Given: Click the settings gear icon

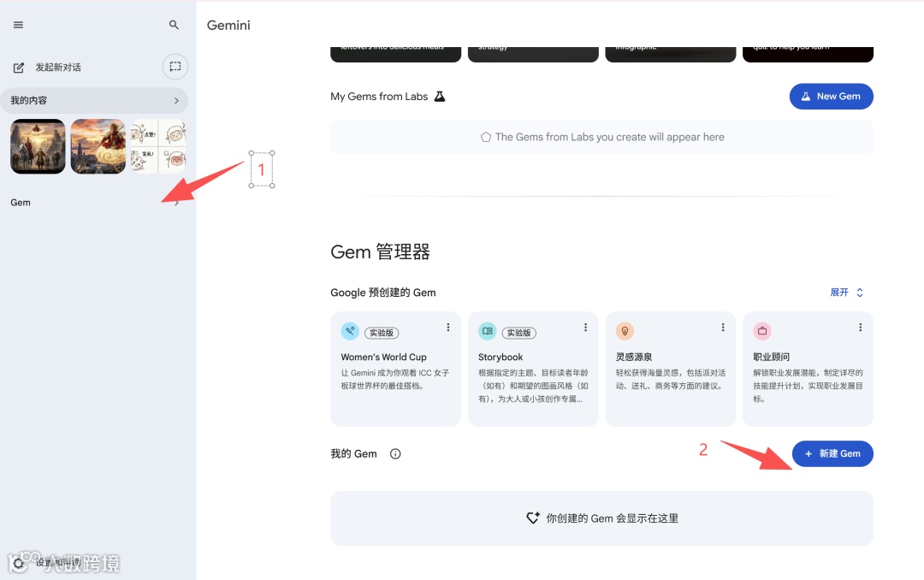Looking at the screenshot, I should (19, 564).
